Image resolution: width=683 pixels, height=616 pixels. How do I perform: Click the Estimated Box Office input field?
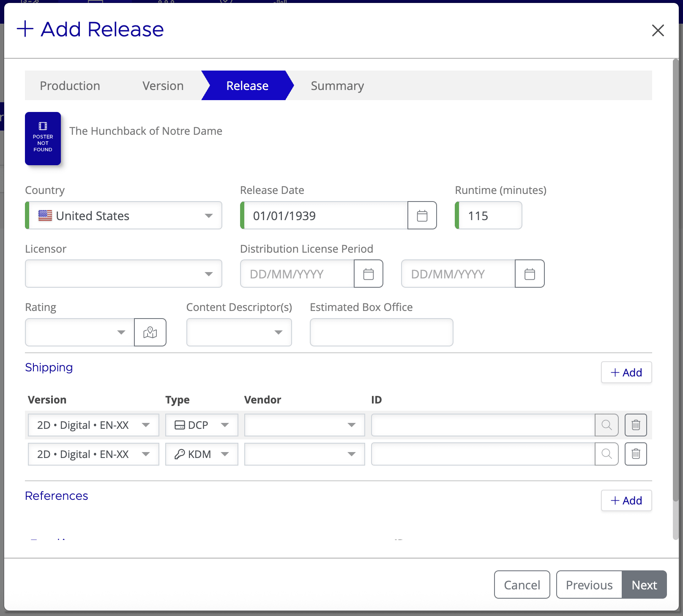[x=381, y=332]
